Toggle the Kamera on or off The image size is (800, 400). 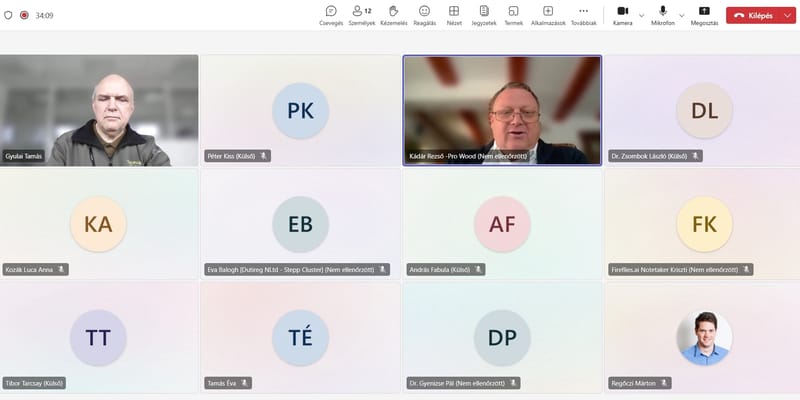[622, 15]
